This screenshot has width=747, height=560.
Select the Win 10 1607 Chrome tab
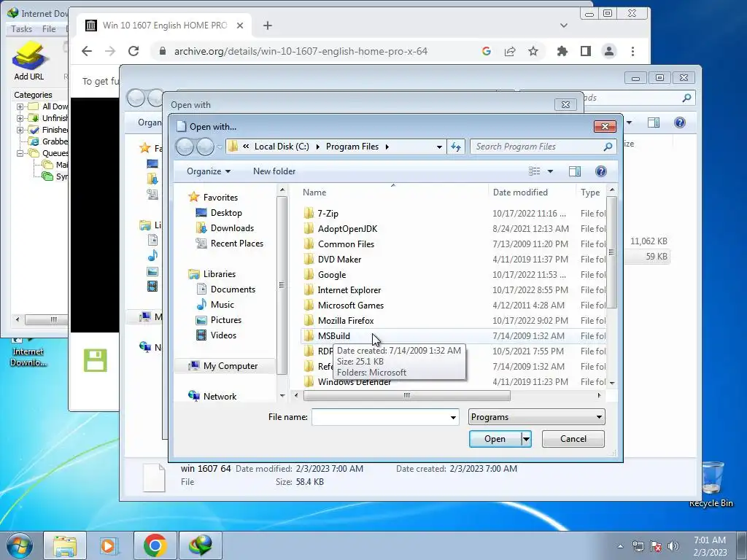coord(164,26)
